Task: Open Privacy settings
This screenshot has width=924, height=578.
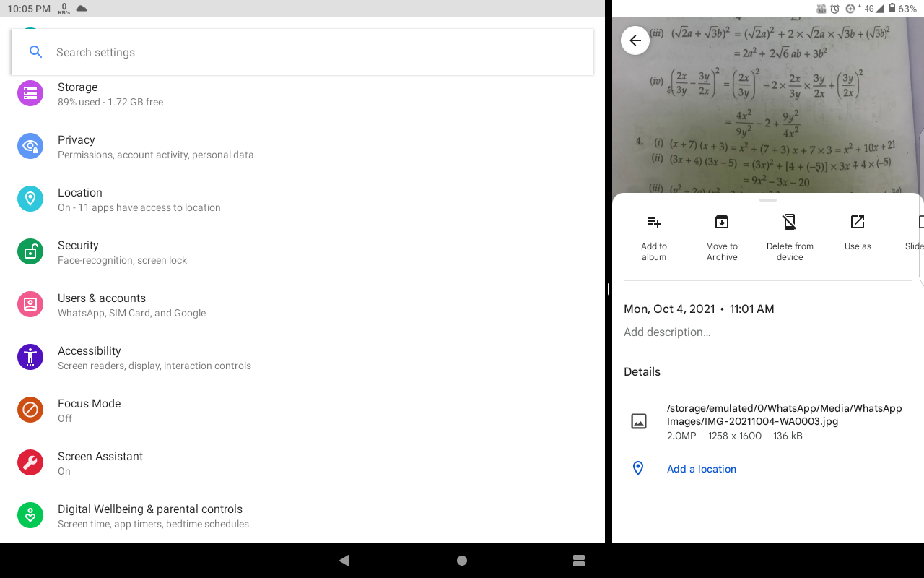Action: pyautogui.click(x=302, y=147)
